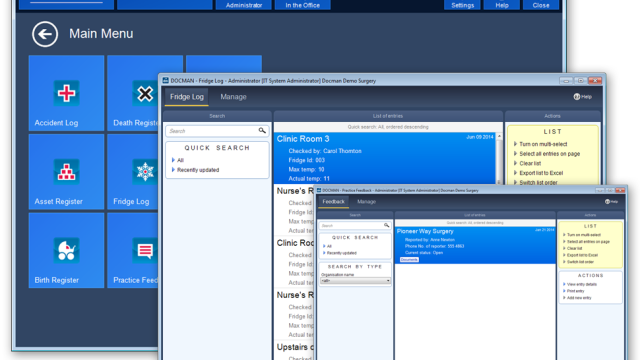Viewport: 640px width, 360px height.
Task: Expand the All quick search in Feedback
Action: pos(329,246)
